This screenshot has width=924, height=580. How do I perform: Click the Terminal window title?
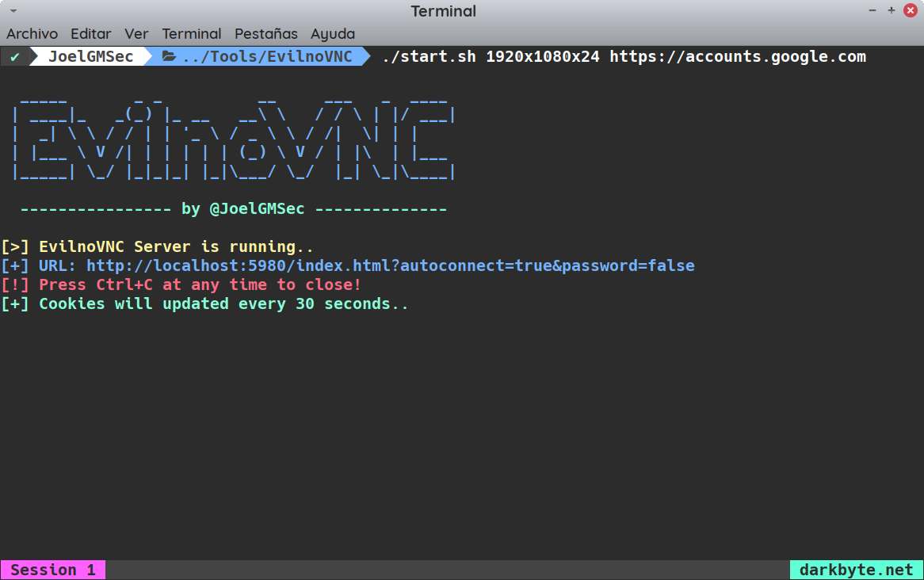click(443, 11)
